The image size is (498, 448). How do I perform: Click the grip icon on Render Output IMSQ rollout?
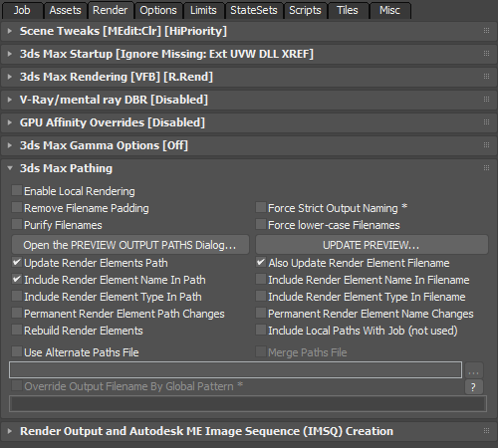[486, 431]
